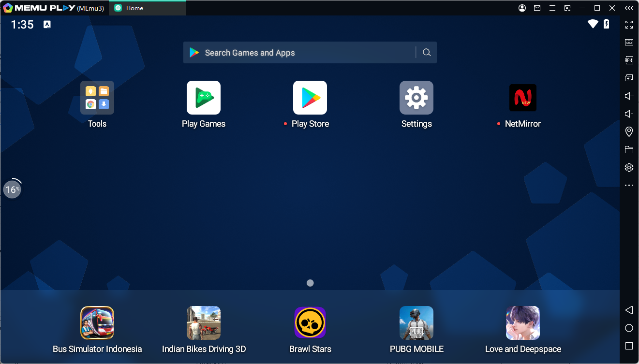This screenshot has height=364, width=639.
Task: Increase volume with the sidebar speaker-plus icon
Action: [629, 96]
